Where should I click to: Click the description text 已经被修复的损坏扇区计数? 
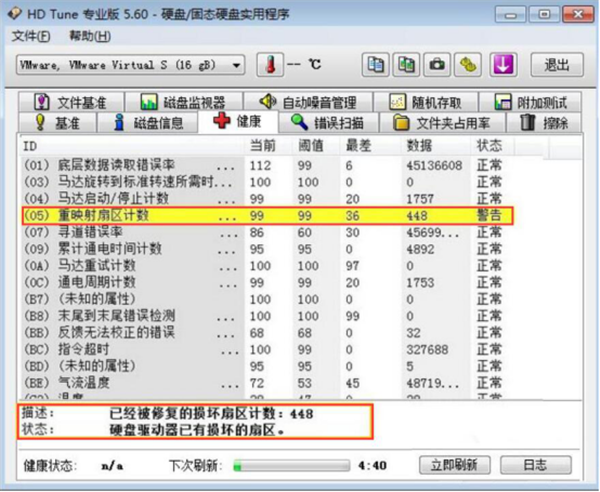[x=212, y=414]
